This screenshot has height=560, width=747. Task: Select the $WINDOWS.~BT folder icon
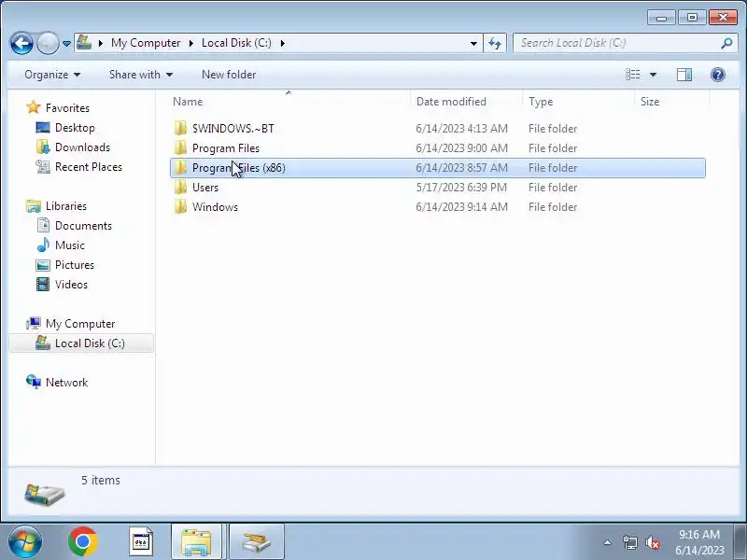180,128
